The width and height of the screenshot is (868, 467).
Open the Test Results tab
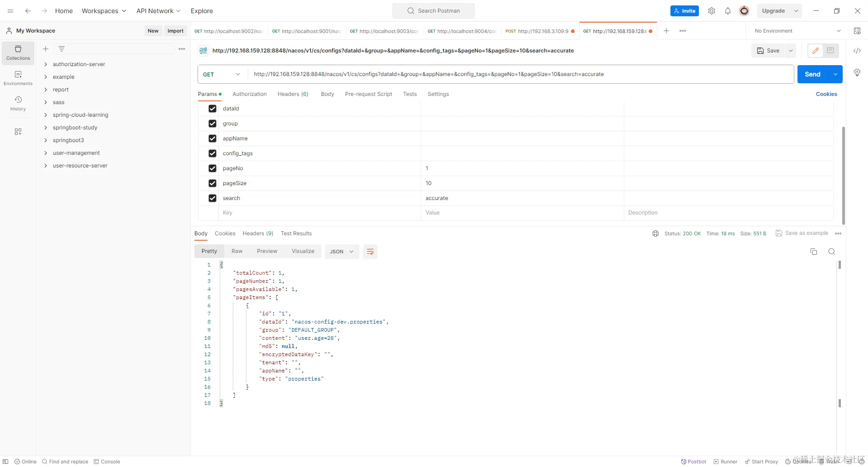(296, 233)
